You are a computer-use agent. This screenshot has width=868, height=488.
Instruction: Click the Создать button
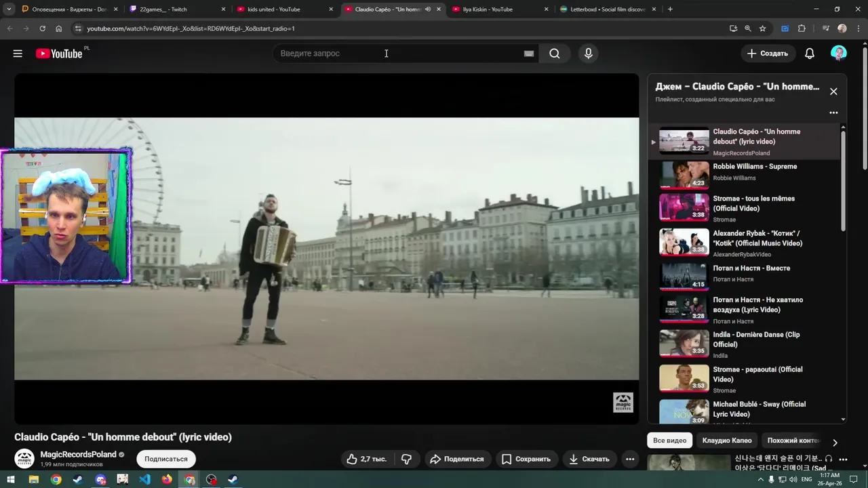pos(768,54)
